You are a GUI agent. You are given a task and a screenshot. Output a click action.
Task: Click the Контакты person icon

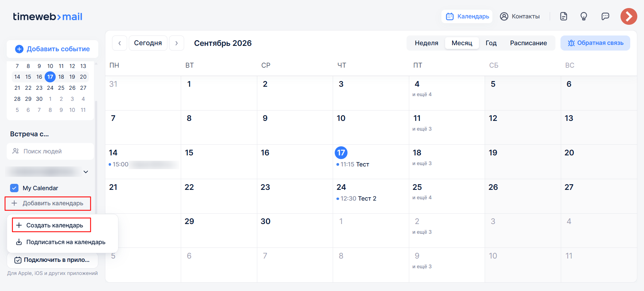504,16
